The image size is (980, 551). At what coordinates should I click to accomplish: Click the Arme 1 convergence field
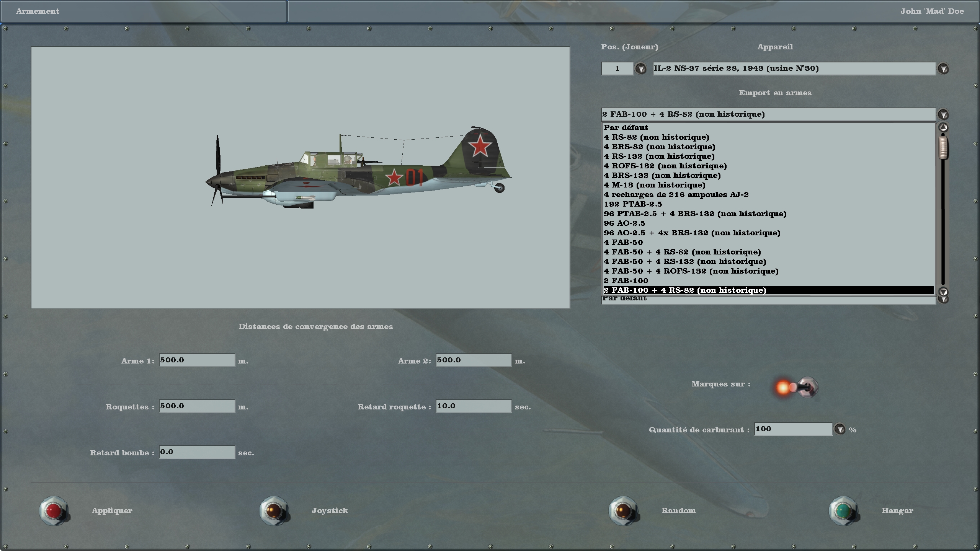(197, 360)
